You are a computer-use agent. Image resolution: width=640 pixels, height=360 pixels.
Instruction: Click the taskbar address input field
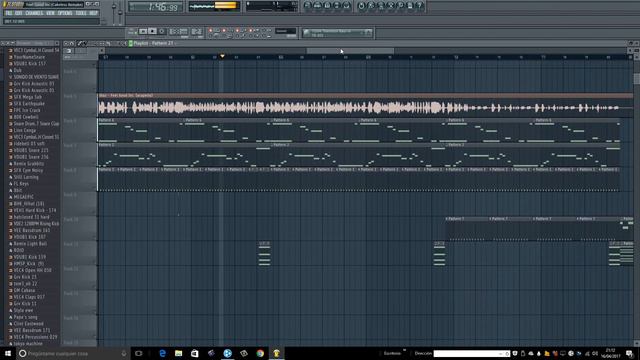coord(469,353)
